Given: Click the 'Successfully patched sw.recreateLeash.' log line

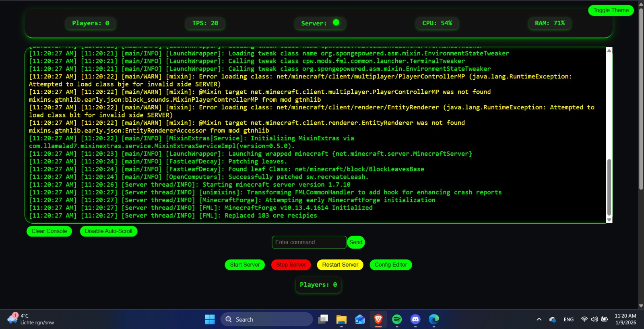Looking at the screenshot, I should (199, 177).
